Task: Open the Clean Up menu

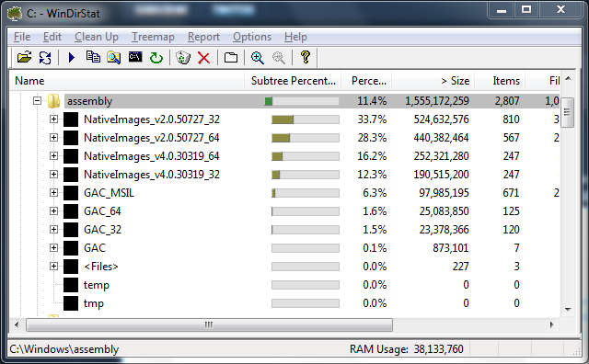Action: 97,37
